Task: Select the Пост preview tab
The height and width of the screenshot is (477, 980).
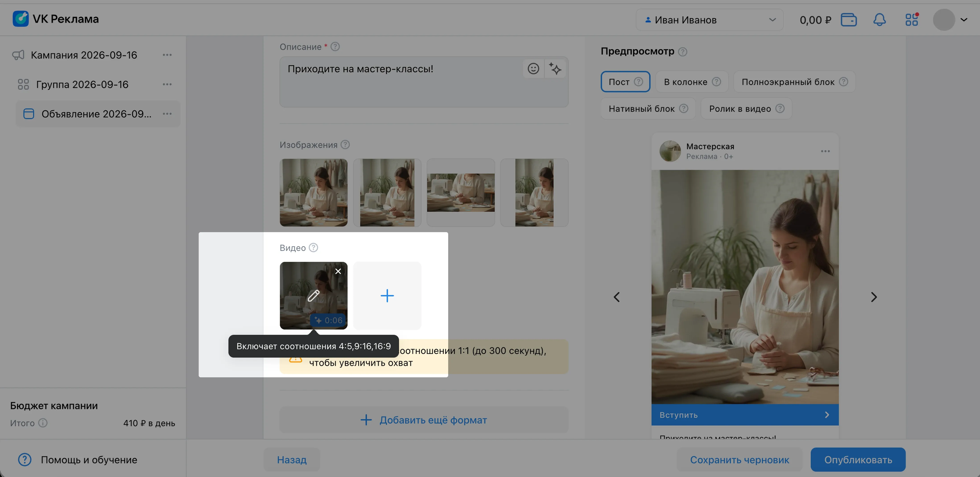Action: [x=625, y=82]
